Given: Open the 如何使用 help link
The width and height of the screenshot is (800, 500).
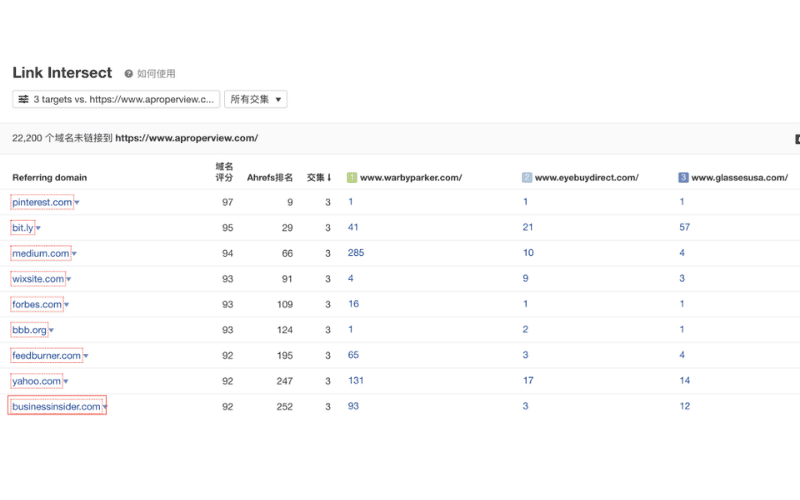Looking at the screenshot, I should pos(156,74).
